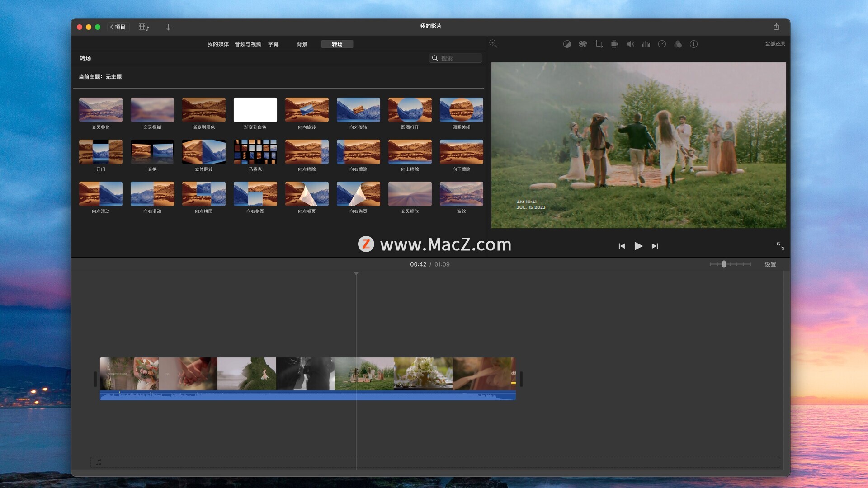Viewport: 868px width, 488px height.
Task: Open the color balance tool
Action: 567,44
